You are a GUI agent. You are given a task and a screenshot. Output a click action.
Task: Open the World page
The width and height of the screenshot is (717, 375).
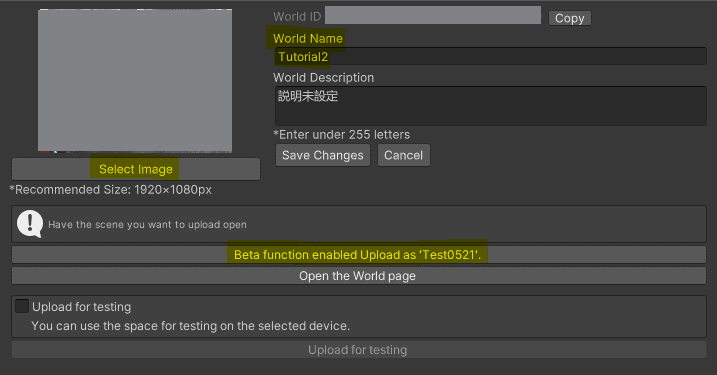(x=358, y=276)
